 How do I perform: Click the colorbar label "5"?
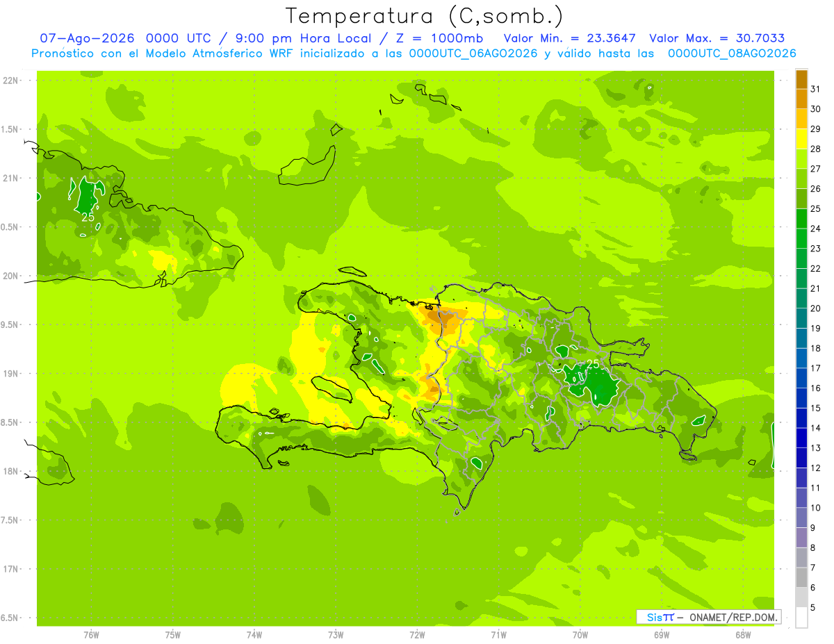(x=814, y=608)
